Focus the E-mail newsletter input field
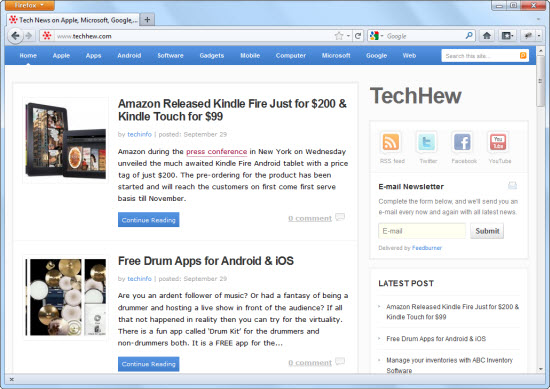550x389 pixels. pyautogui.click(x=422, y=231)
